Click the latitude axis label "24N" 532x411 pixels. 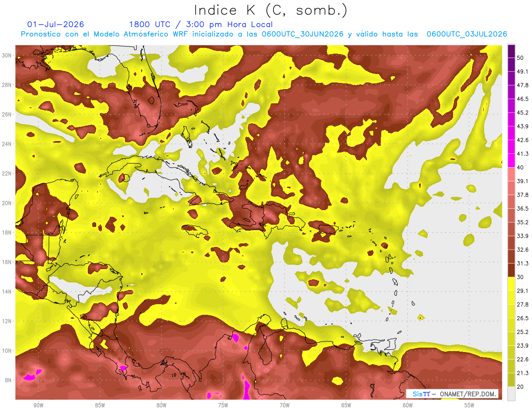click(7, 144)
